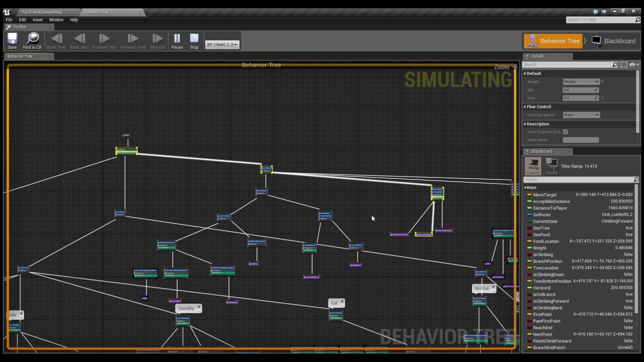Click the Unreal Engine logo icon
The image size is (644, 362).
(7, 12)
